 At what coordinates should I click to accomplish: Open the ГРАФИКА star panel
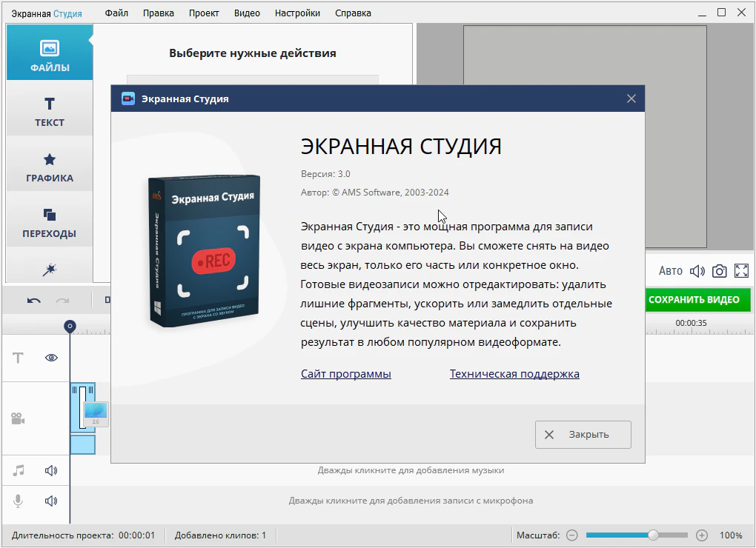pyautogui.click(x=50, y=167)
